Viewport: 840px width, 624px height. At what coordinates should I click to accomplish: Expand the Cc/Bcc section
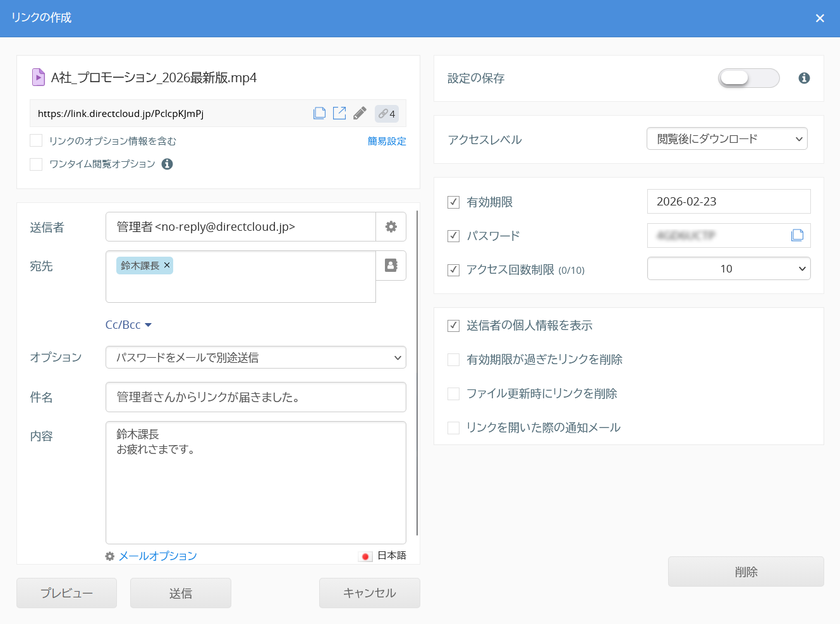click(128, 325)
